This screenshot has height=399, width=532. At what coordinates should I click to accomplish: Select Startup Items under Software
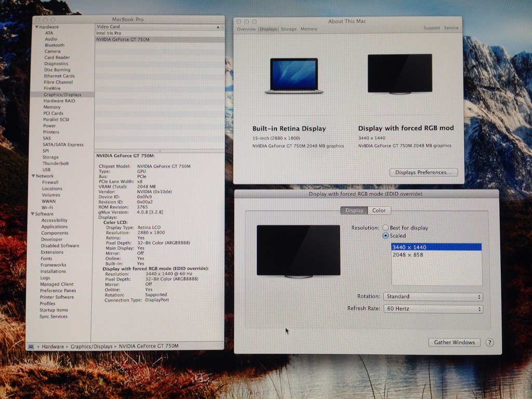54,310
